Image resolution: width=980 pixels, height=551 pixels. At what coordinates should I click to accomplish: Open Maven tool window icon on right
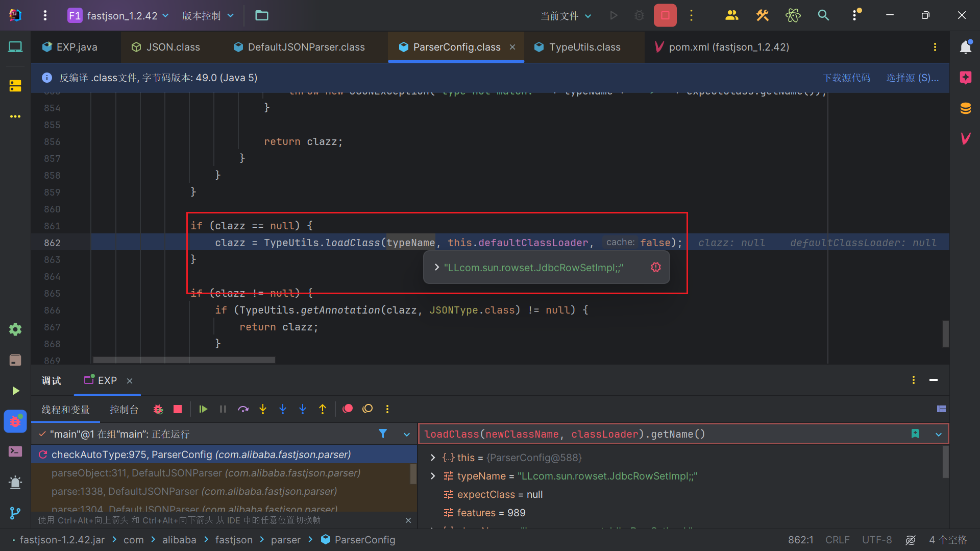tap(966, 138)
